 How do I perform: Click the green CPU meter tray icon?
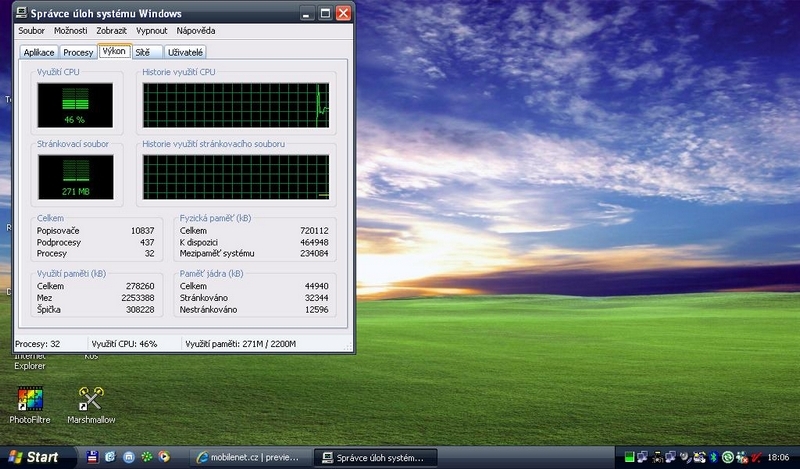pyautogui.click(x=629, y=458)
